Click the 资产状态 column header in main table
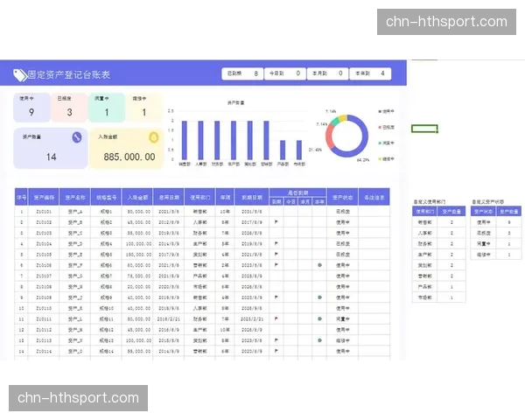 click(x=342, y=198)
